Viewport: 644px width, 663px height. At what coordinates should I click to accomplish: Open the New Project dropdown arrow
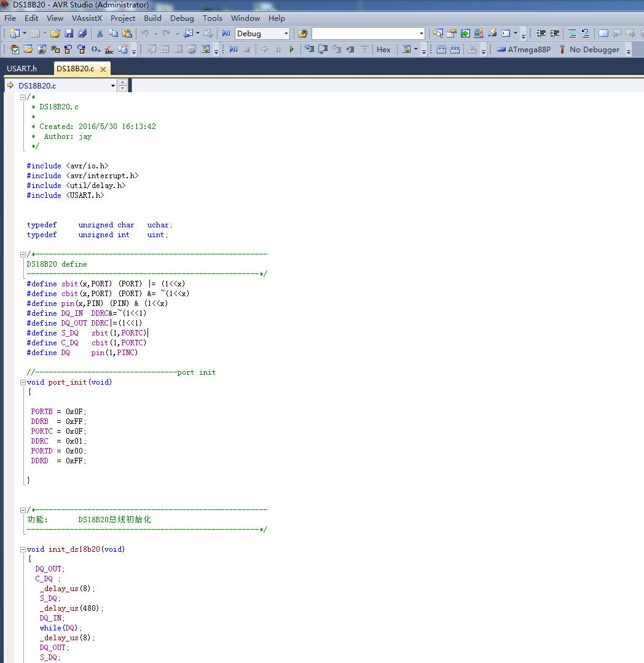24,33
